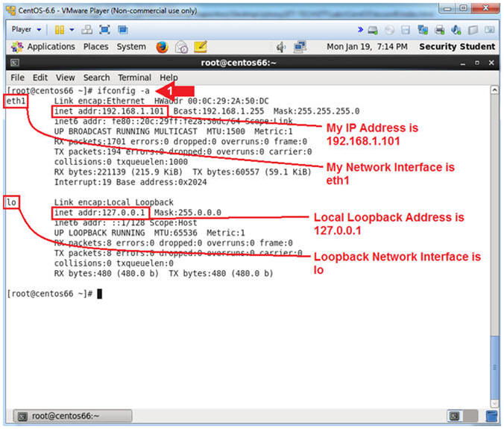This screenshot has width=504, height=429.
Task: Click the 'Mask:255.0.0.0' text
Action: [x=187, y=213]
